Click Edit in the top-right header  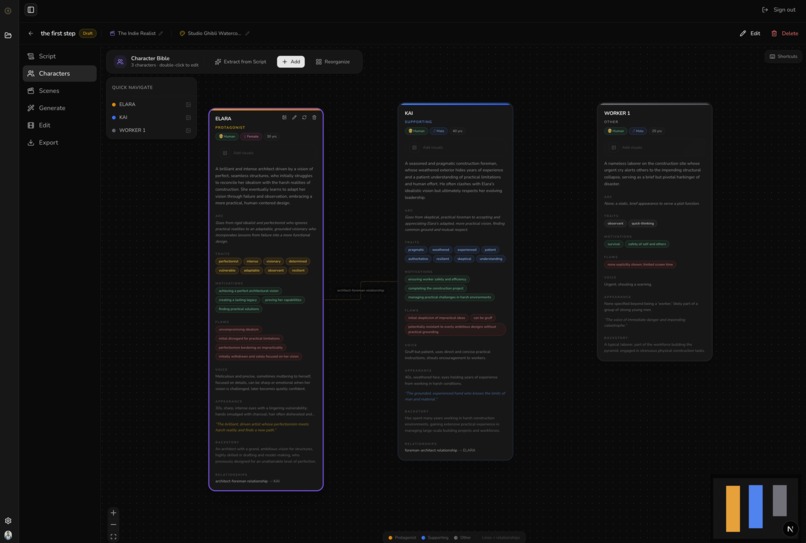point(750,33)
